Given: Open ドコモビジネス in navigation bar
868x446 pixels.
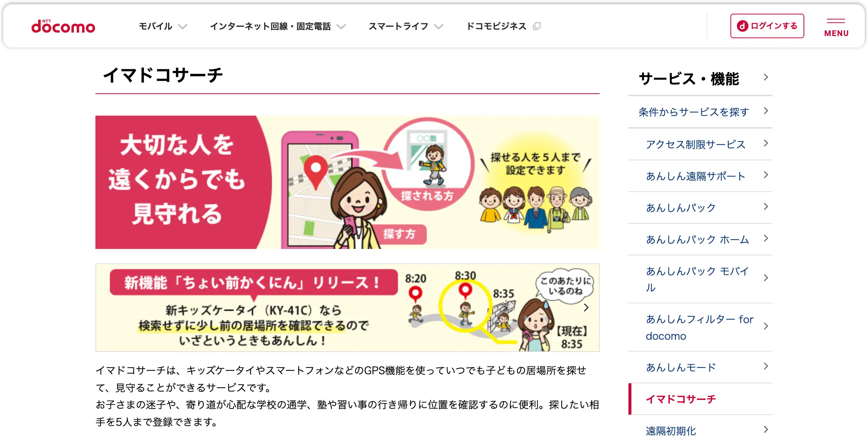Looking at the screenshot, I should tap(496, 26).
